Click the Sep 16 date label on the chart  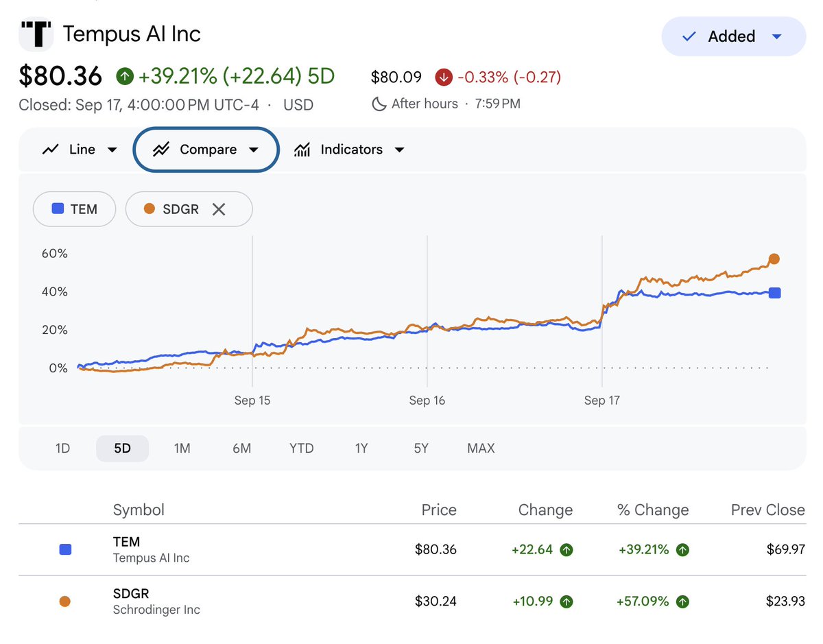427,401
